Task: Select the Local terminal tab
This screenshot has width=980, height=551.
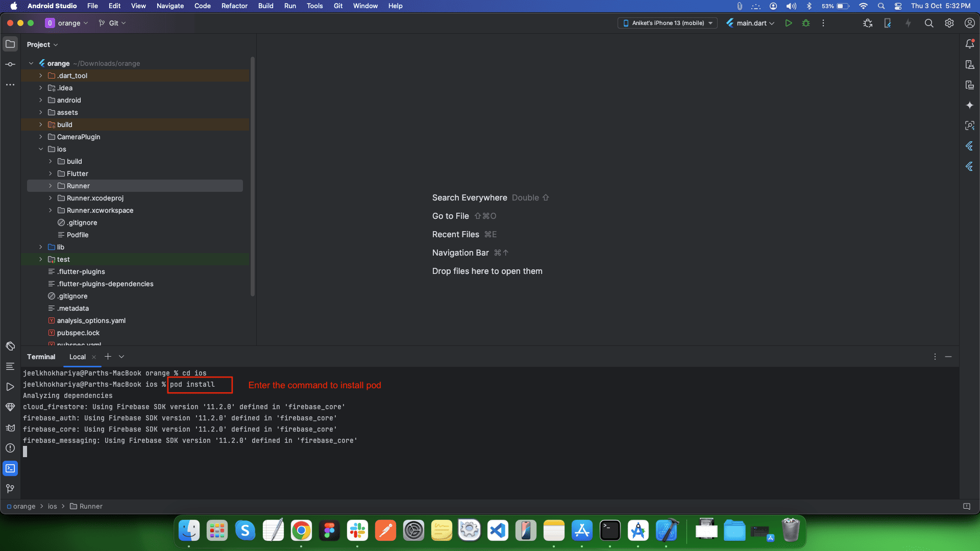Action: [x=78, y=357]
